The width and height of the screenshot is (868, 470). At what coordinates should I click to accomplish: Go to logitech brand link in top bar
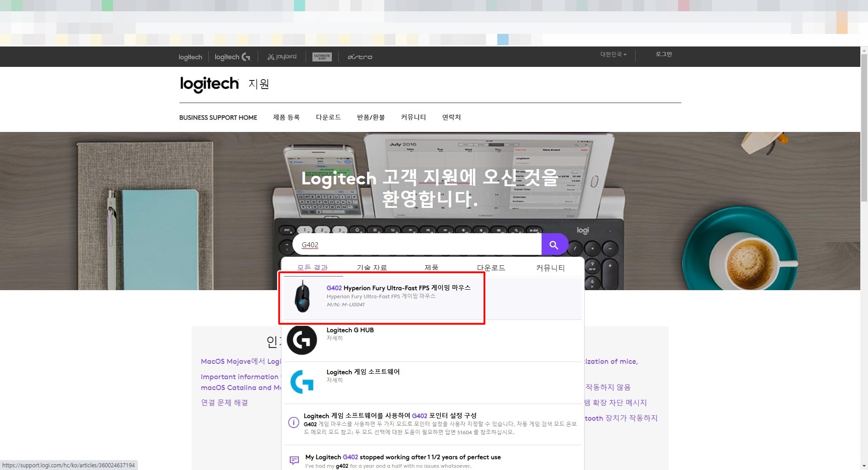(190, 57)
